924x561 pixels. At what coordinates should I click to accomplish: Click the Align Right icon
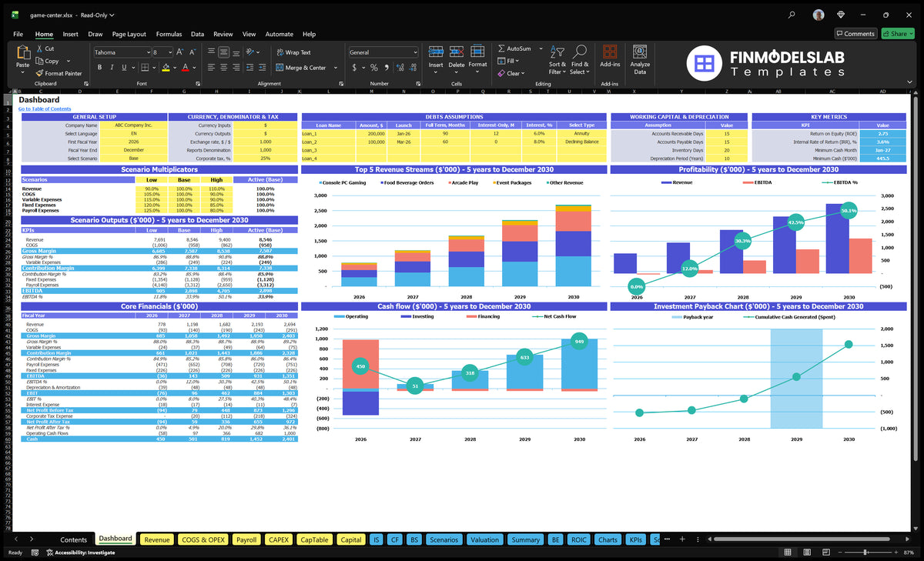[x=235, y=68]
